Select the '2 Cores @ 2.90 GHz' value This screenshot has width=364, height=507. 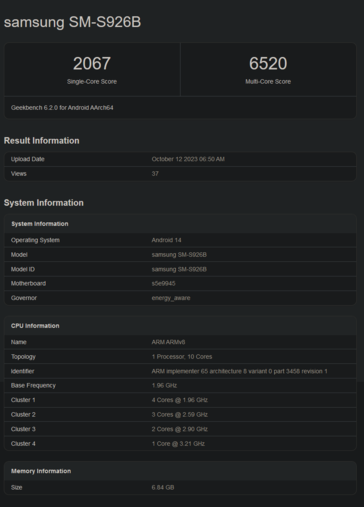click(x=180, y=429)
